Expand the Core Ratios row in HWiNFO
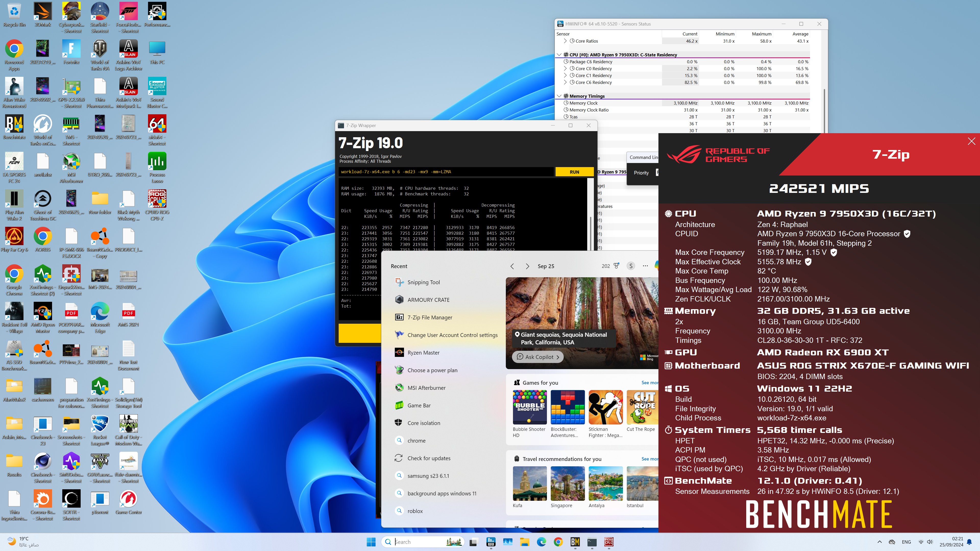The image size is (980, 551). (565, 41)
